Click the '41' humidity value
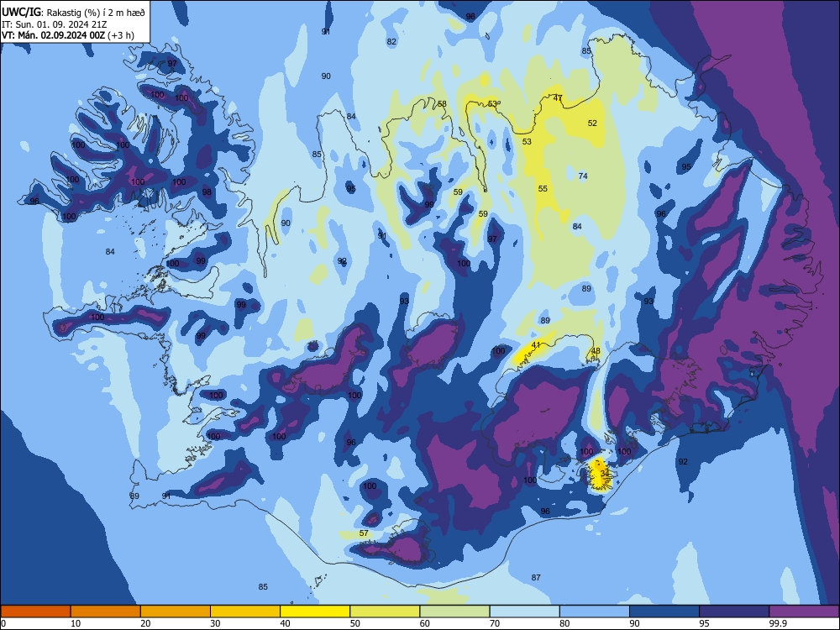The width and height of the screenshot is (840, 630). 536,345
